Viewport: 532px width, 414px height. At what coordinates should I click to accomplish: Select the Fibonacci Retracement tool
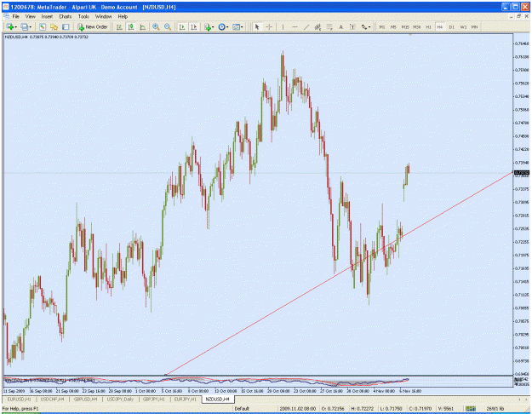tap(329, 26)
